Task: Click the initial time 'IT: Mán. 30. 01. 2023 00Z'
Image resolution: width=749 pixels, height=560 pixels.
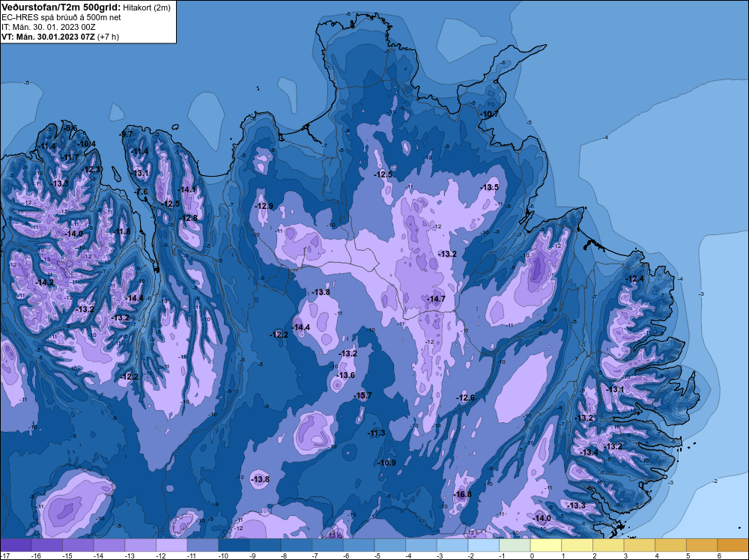Action: (48, 27)
